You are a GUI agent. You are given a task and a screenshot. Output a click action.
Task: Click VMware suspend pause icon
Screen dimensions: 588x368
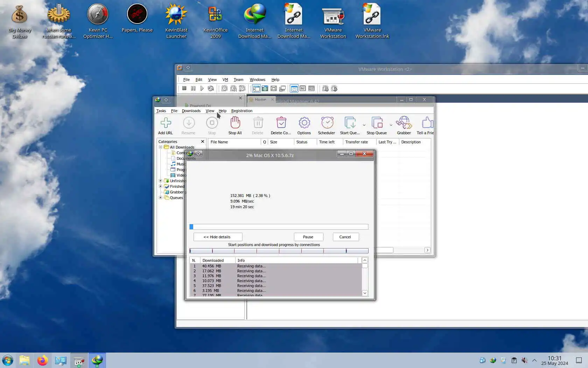coord(193,88)
